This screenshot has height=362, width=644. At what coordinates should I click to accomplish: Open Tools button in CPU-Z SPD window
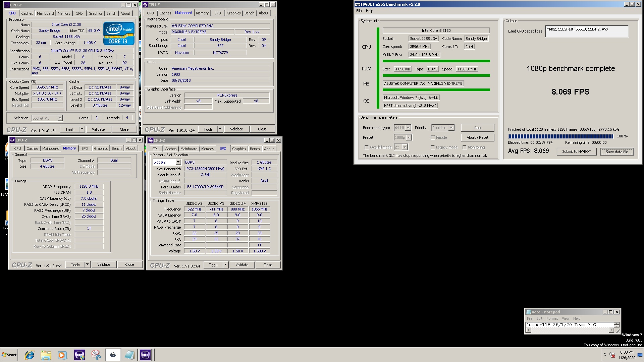point(213,265)
